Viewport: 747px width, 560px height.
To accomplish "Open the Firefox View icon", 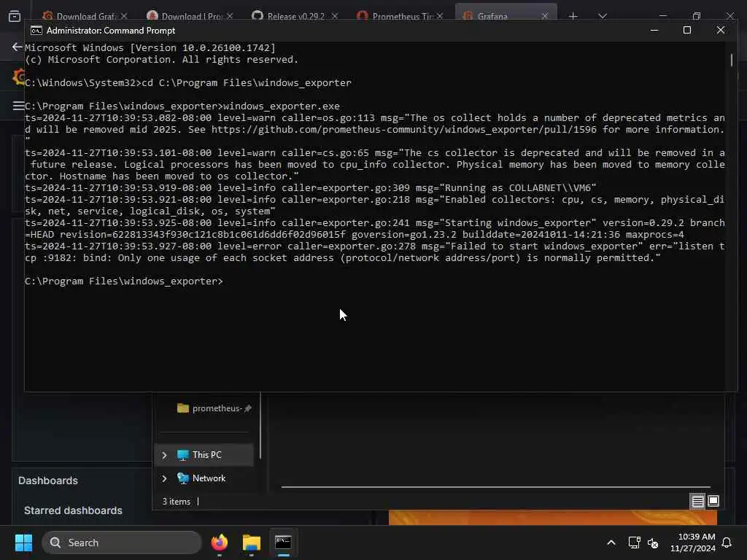I will [15, 16].
